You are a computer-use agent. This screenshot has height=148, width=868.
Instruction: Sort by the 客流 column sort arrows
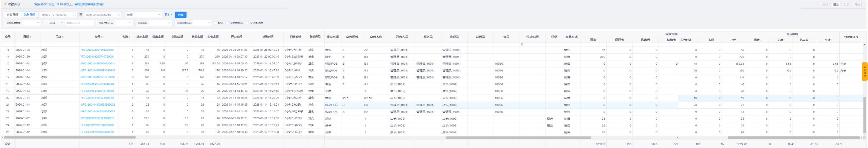pos(130,37)
